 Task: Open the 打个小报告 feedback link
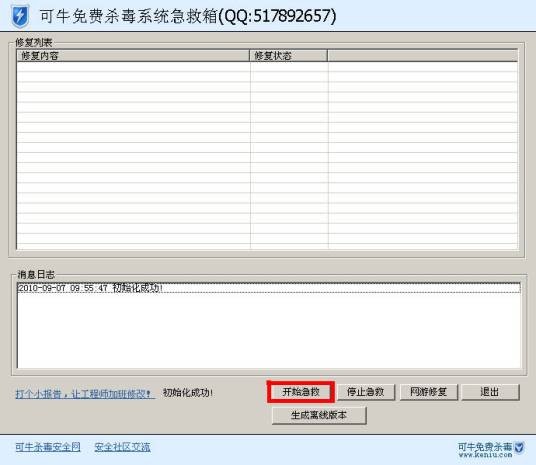(84, 394)
